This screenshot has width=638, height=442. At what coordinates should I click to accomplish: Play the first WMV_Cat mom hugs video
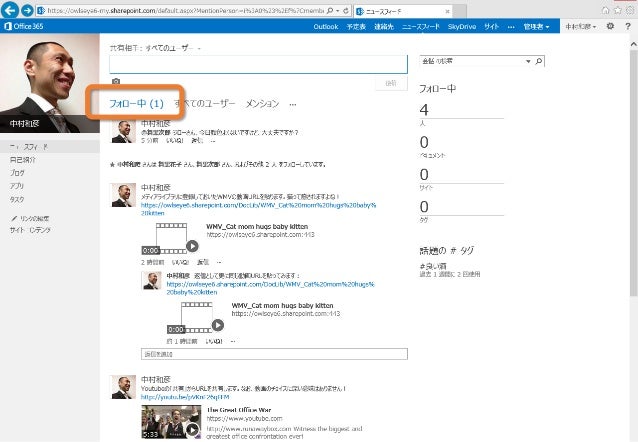coord(192,246)
